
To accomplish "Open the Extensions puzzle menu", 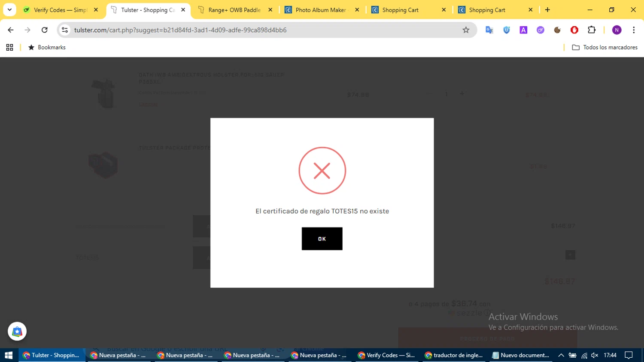I will tap(592, 30).
